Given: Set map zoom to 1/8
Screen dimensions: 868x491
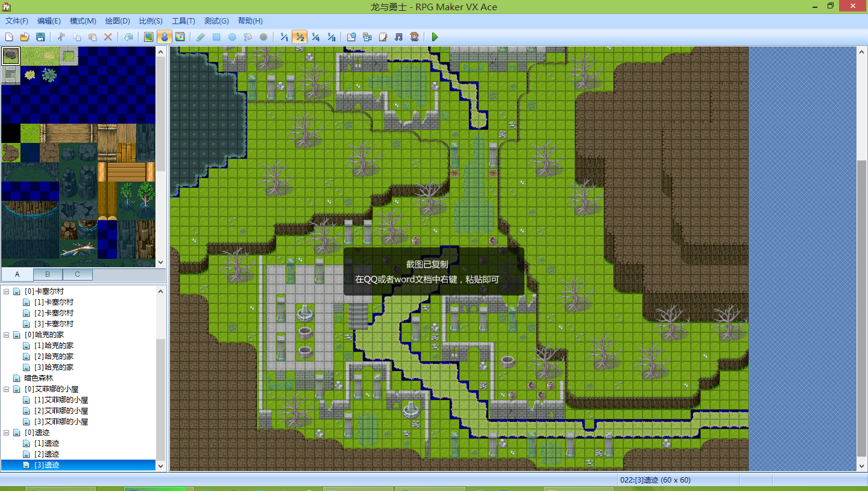Looking at the screenshot, I should click(331, 37).
